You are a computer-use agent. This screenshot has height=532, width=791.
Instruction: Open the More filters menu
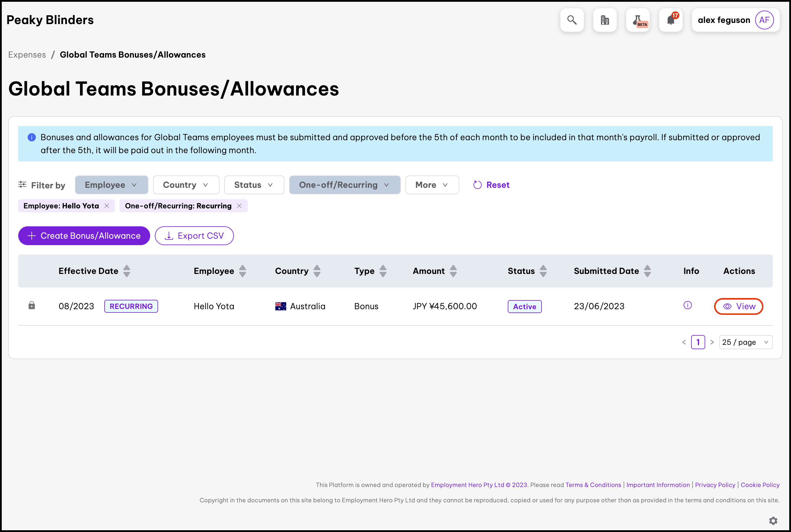tap(432, 185)
